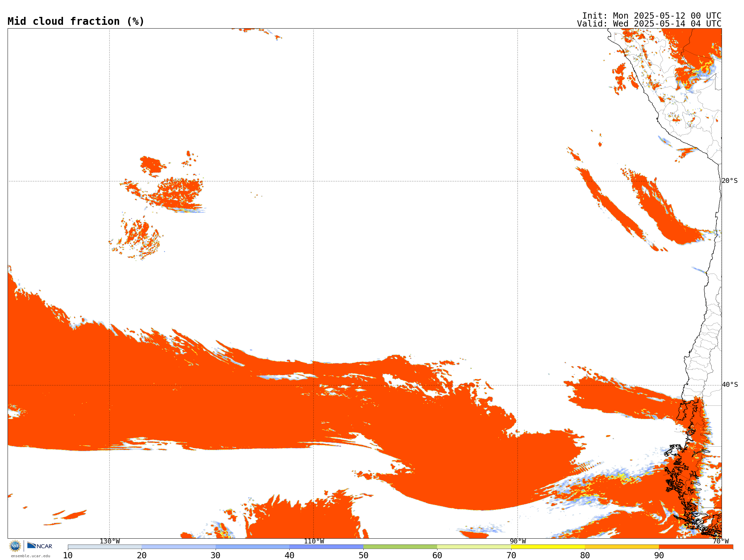The height and width of the screenshot is (560, 744).
Task: Select the Init time text line
Action: (652, 16)
